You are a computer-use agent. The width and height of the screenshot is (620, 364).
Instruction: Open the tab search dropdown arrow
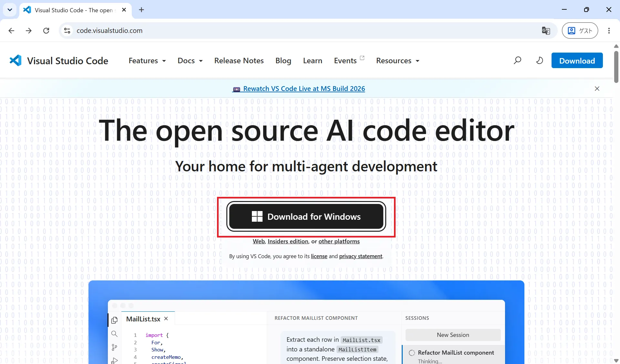click(10, 10)
